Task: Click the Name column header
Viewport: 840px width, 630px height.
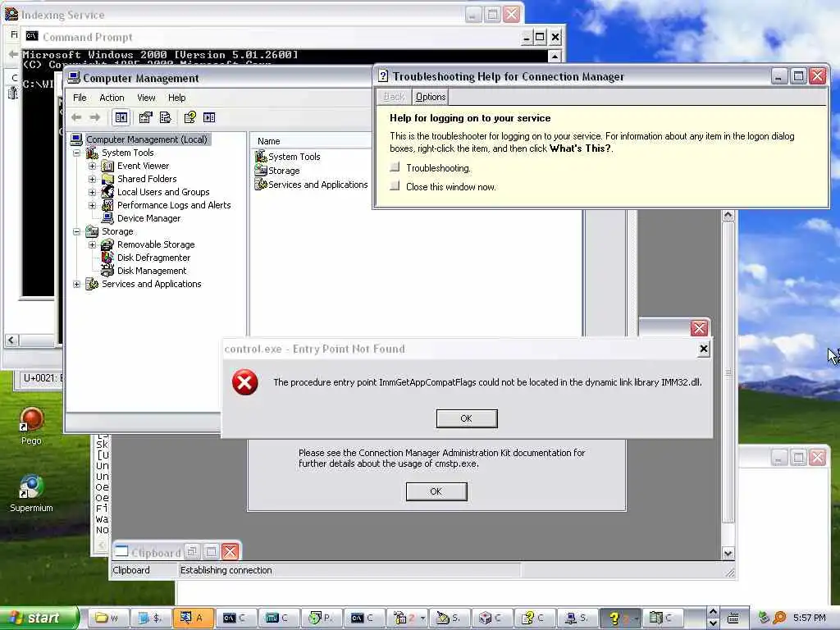Action: tap(311, 141)
